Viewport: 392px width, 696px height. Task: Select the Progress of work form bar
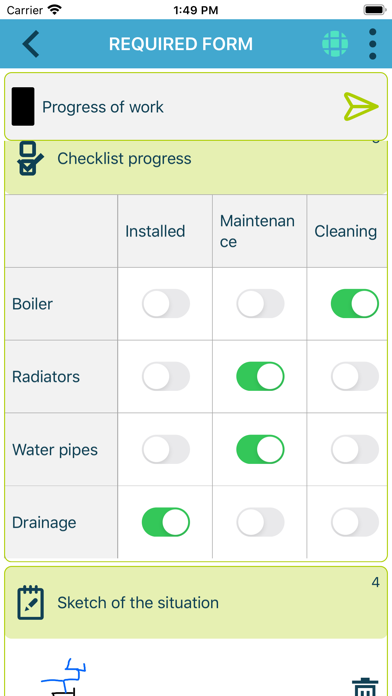click(x=196, y=107)
